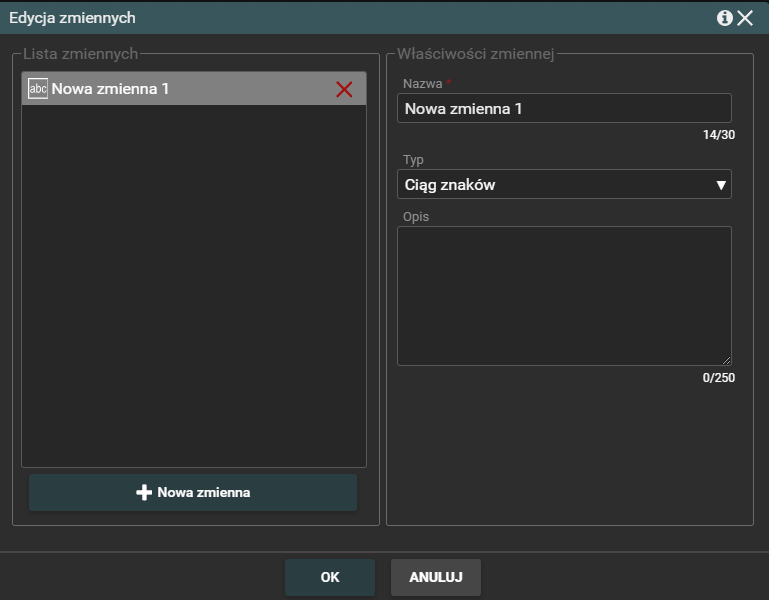
Task: Click the info icon in title bar
Action: (x=725, y=18)
